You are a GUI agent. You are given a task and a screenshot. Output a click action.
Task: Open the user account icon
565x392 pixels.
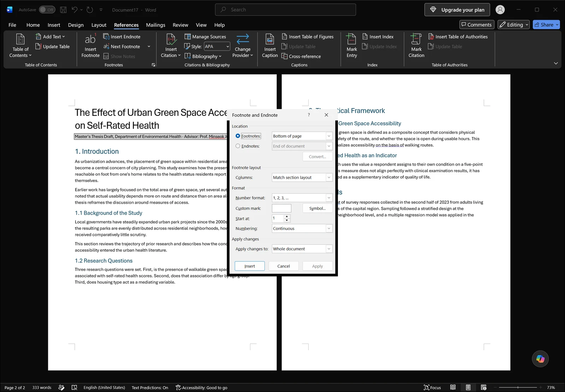500,10
